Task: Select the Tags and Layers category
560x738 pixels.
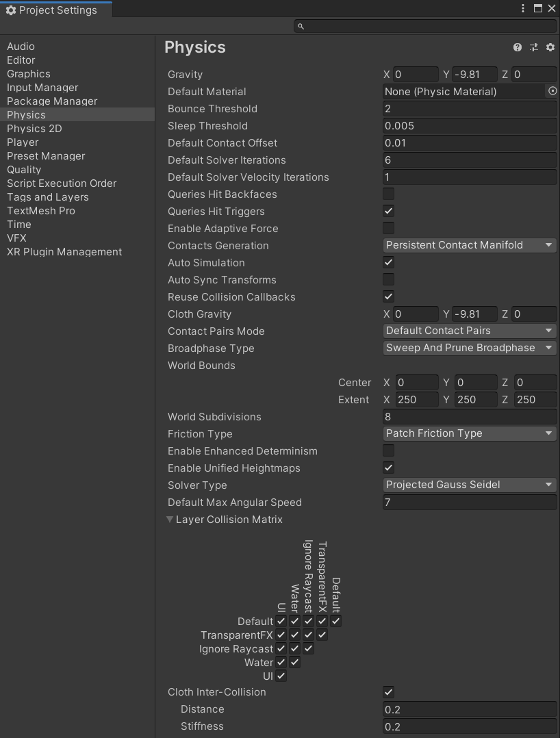Action: [x=48, y=196]
